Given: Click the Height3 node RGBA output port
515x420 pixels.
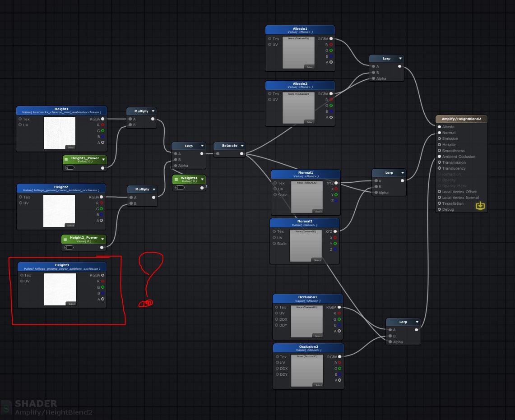Looking at the screenshot, I should coord(103,275).
